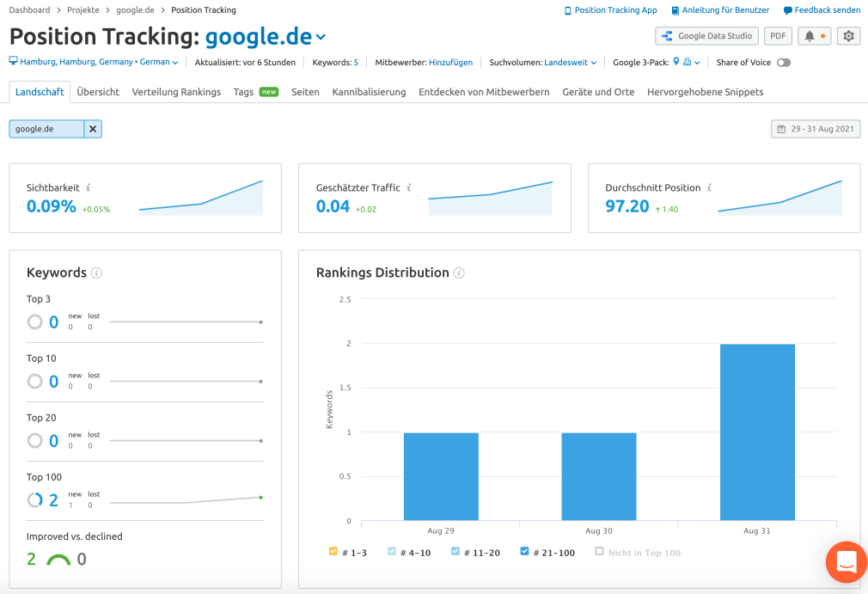
Task: Open Entdecken von Mitbewerbern tab
Action: coord(484,92)
